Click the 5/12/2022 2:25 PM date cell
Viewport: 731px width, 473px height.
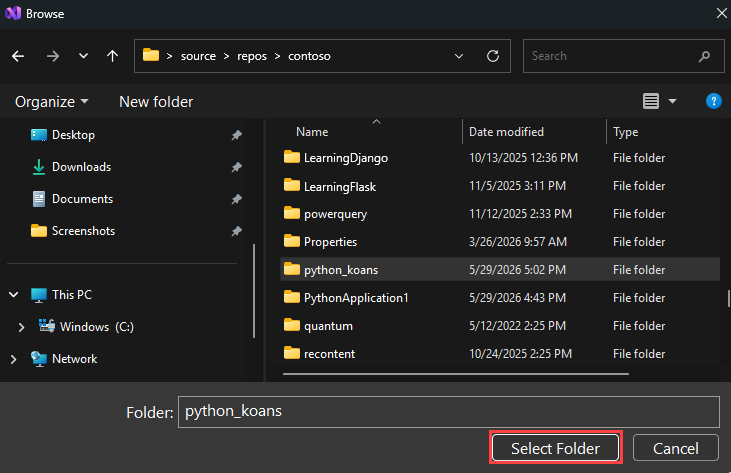pos(517,326)
